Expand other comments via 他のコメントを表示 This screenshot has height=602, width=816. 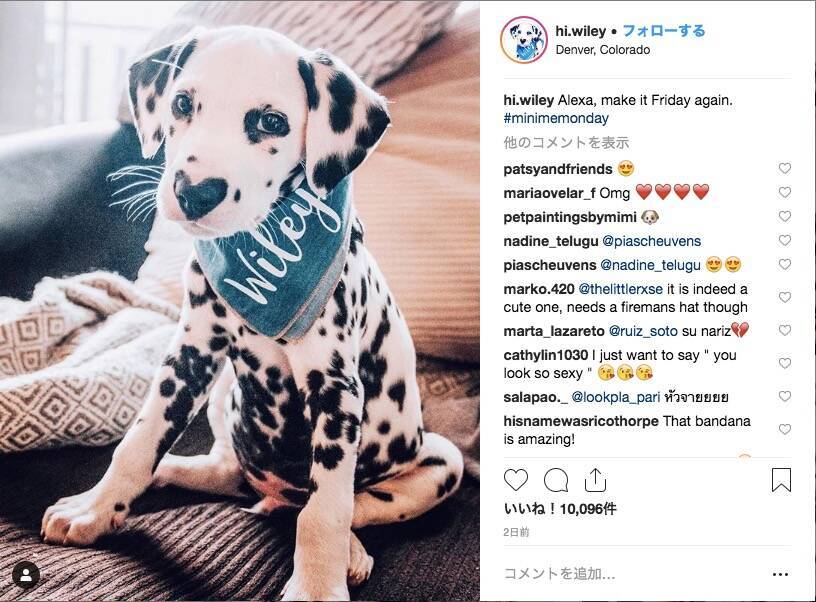[x=566, y=143]
